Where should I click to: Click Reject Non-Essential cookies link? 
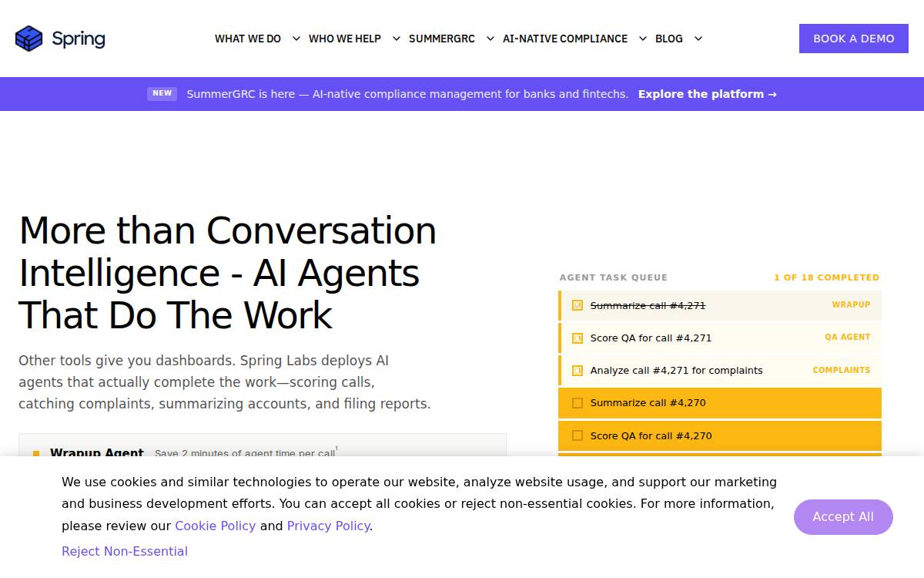point(125,551)
